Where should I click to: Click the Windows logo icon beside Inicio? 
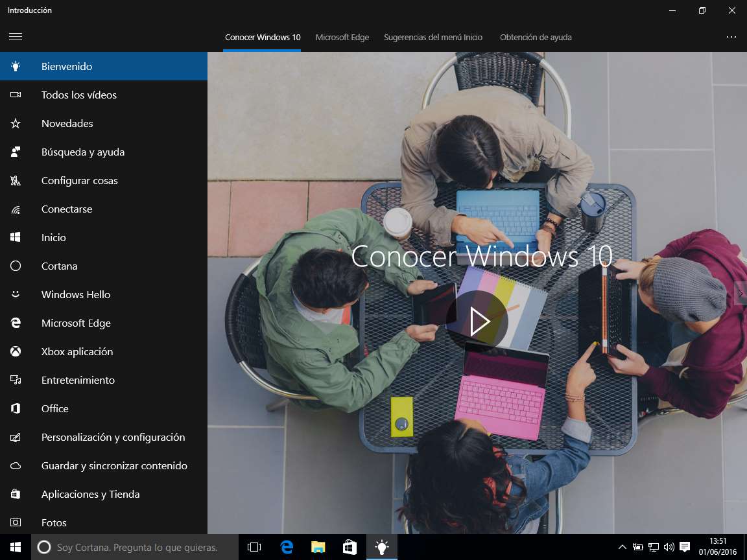[x=16, y=238]
